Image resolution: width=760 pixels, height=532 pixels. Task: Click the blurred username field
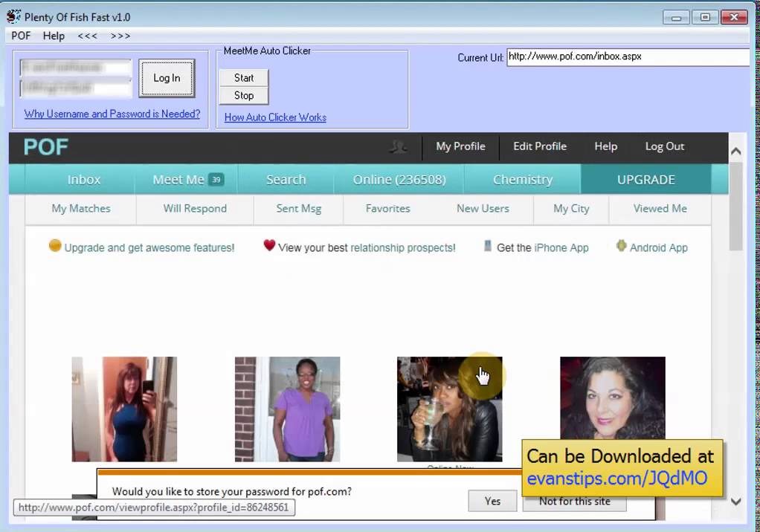(x=76, y=68)
